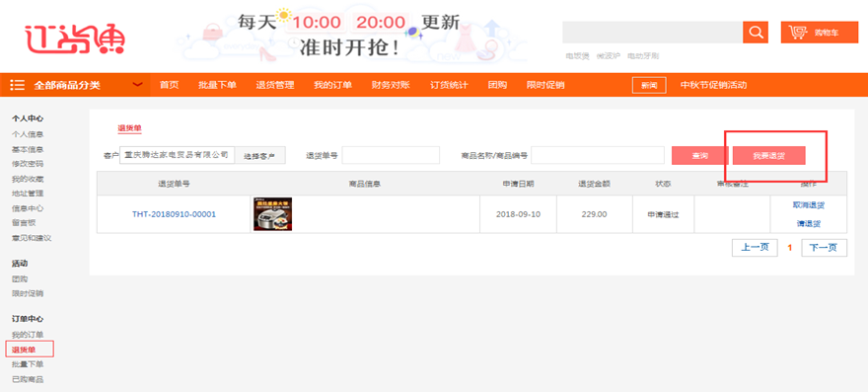Open 我的订单 in top navigation bar
This screenshot has height=392, width=868.
pyautogui.click(x=332, y=85)
